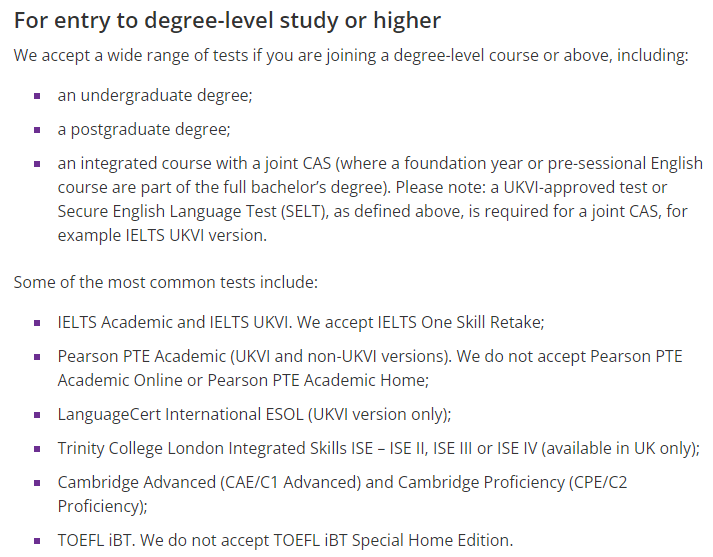The height and width of the screenshot is (557, 713).
Task: Click the 'LanguageCert International ESOL' text
Action: [x=180, y=415]
